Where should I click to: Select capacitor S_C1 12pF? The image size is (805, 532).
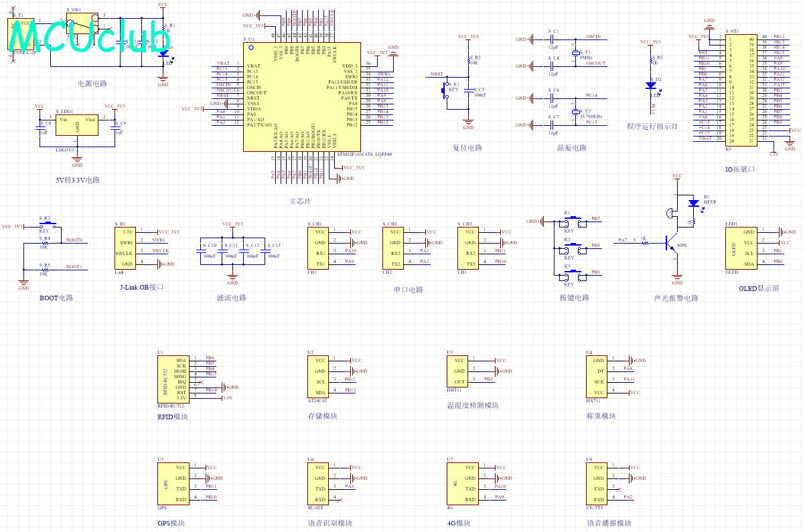(x=553, y=39)
